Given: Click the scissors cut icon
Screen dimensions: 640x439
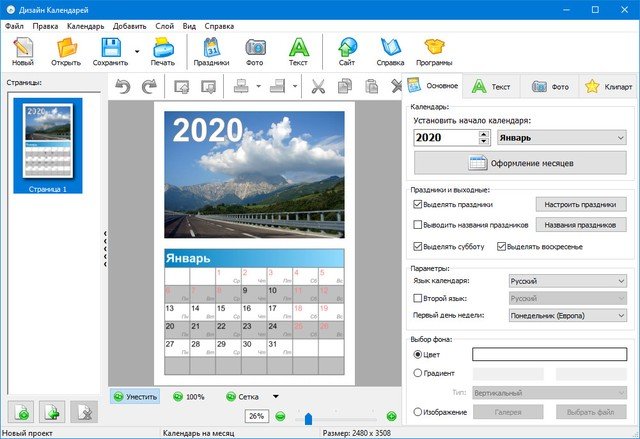Looking at the screenshot, I should [x=318, y=87].
